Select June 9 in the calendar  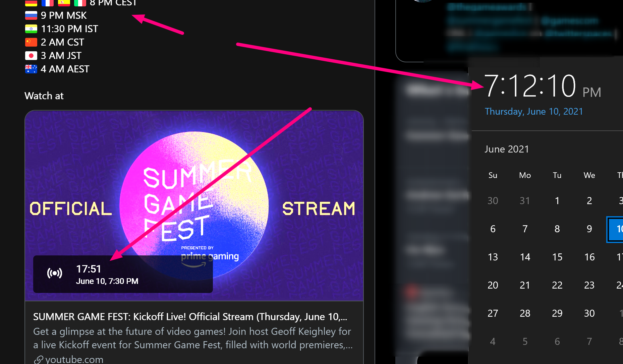[x=589, y=229]
